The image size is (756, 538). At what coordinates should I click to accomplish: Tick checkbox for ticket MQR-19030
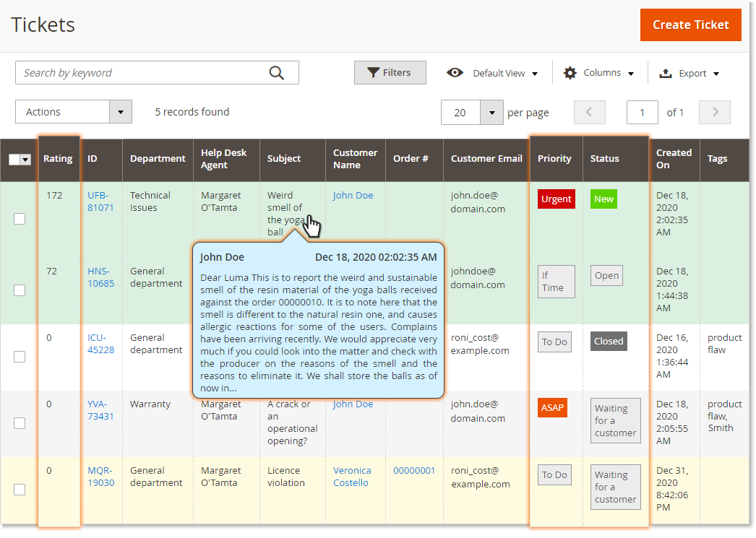click(20, 490)
